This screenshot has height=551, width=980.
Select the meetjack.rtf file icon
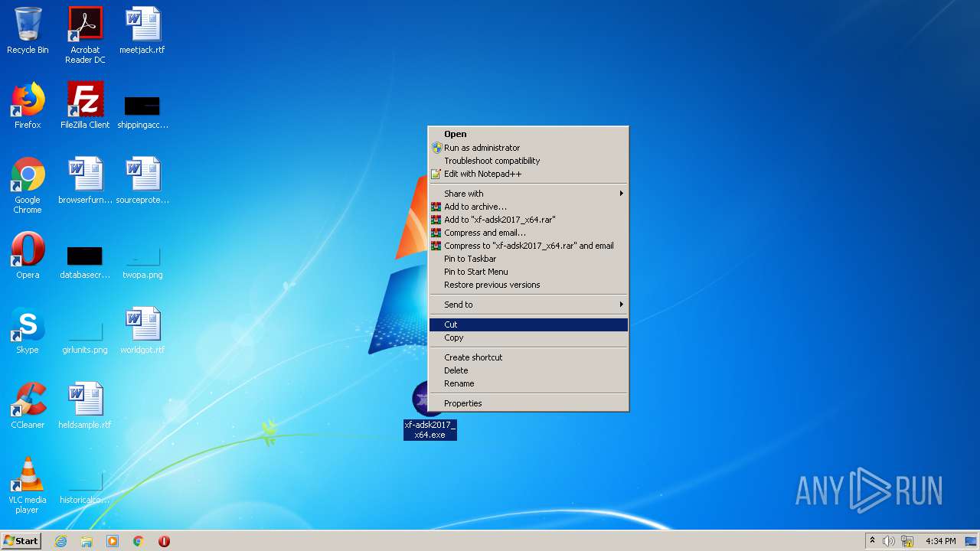(x=142, y=31)
